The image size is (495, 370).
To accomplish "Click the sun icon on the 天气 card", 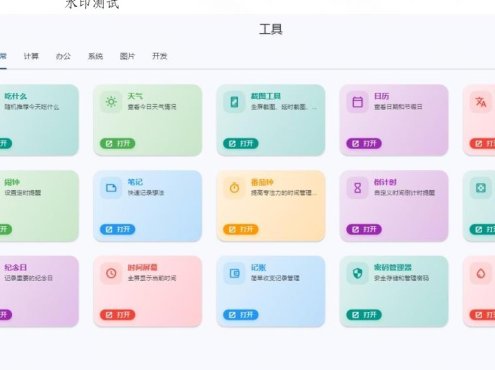I will click(111, 102).
